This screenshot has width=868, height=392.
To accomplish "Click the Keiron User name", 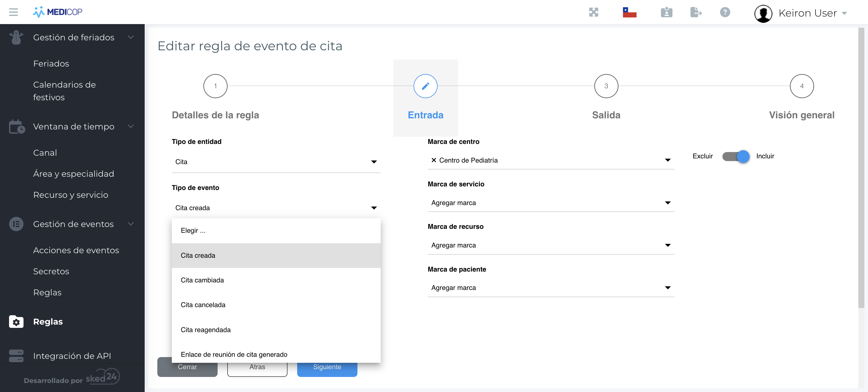I will tap(807, 13).
